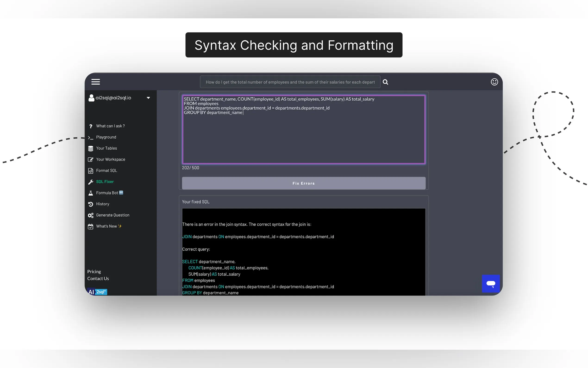The width and height of the screenshot is (588, 368).
Task: Click the Formula Bot flask icon
Action: coord(91,193)
